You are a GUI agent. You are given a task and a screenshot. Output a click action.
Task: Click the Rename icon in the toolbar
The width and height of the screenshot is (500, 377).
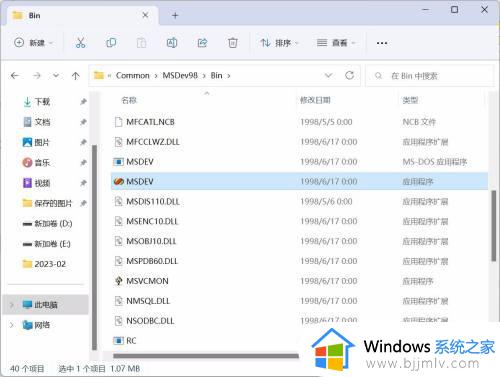coord(172,43)
